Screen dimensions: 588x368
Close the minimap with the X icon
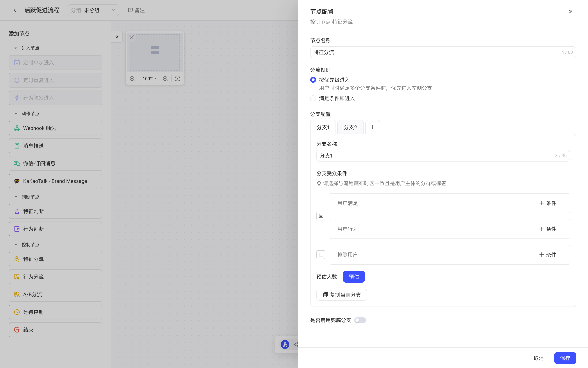131,37
